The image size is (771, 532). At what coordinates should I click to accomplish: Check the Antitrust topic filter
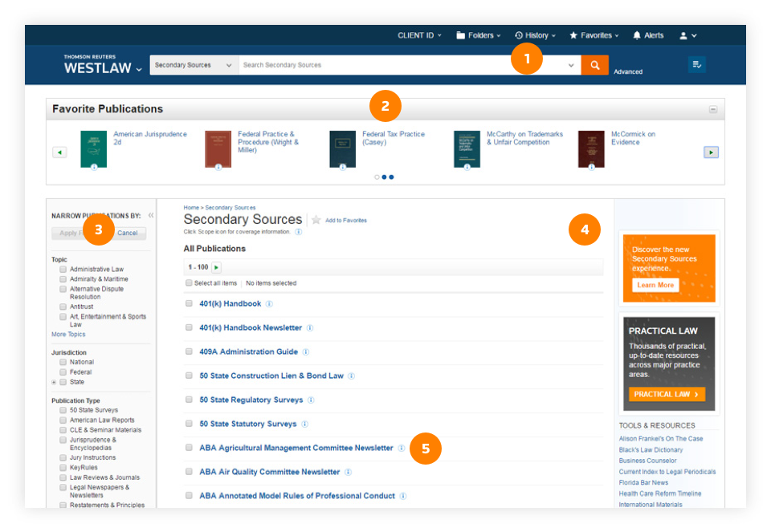click(63, 307)
